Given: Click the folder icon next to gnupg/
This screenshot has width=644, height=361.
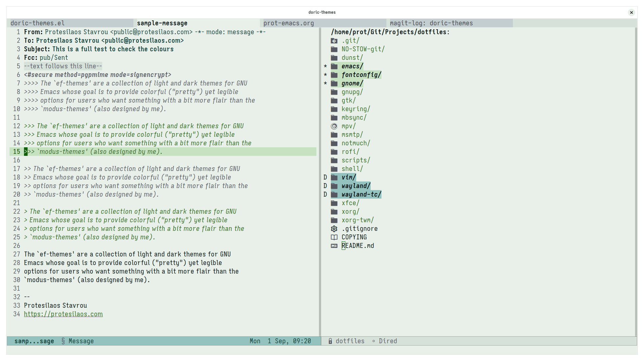Looking at the screenshot, I should pos(334,92).
